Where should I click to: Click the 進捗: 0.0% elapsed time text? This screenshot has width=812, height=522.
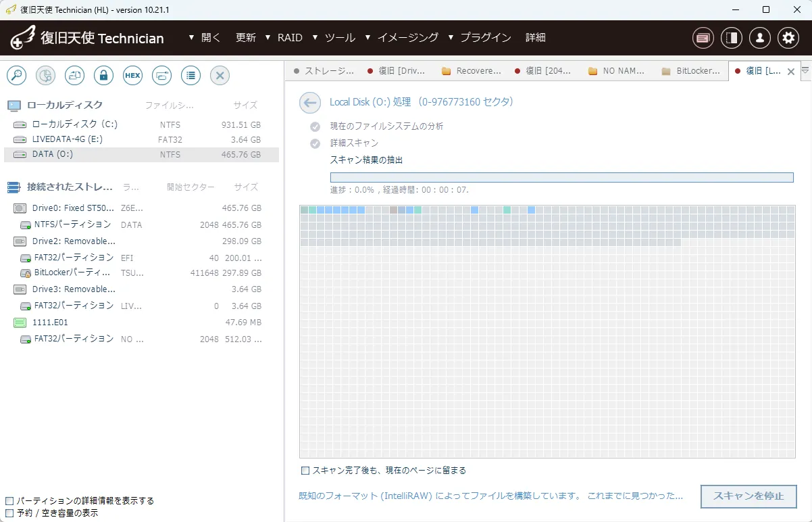(399, 190)
